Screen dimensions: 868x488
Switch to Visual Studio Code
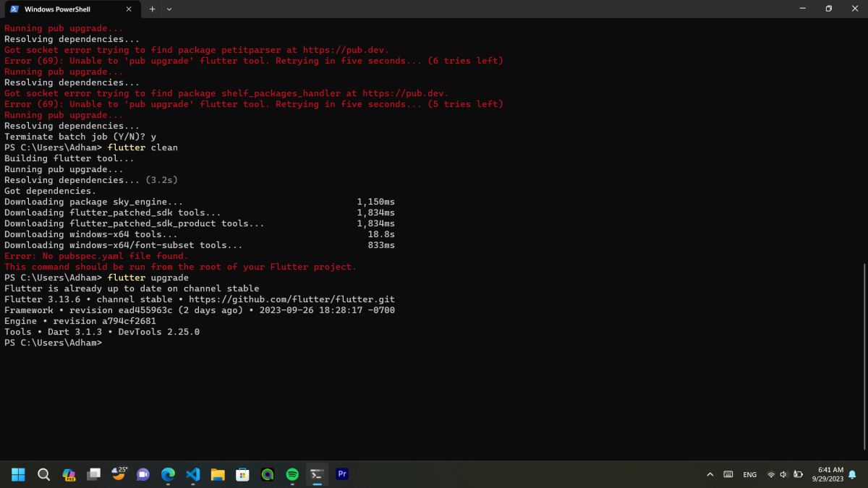pyautogui.click(x=192, y=474)
